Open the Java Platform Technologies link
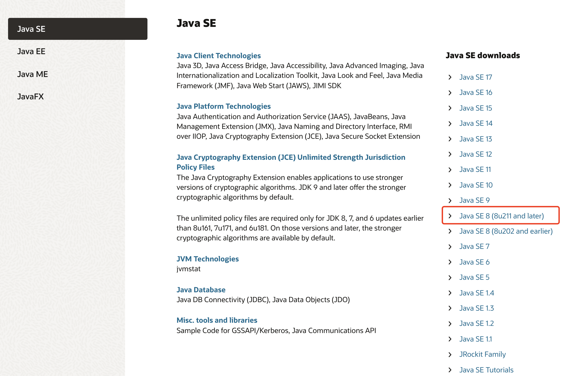Viewport: 588px width, 376px height. (x=223, y=106)
